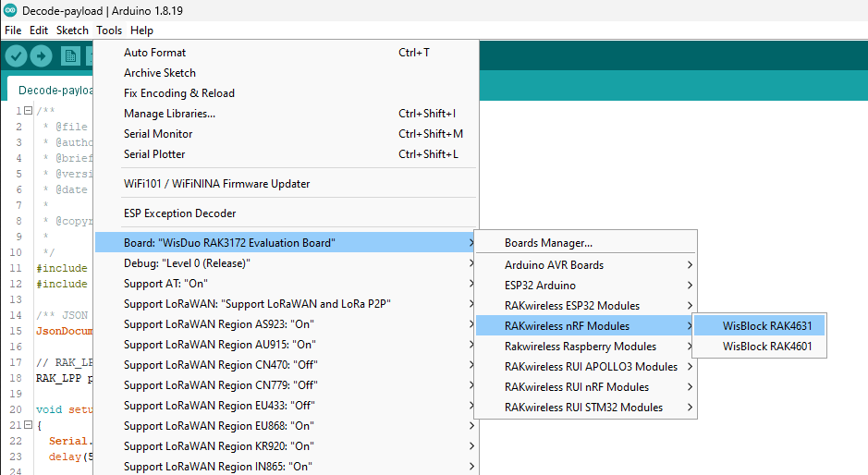This screenshot has height=475, width=868.
Task: Collapse the setup function fold at line 21
Action: point(28,424)
